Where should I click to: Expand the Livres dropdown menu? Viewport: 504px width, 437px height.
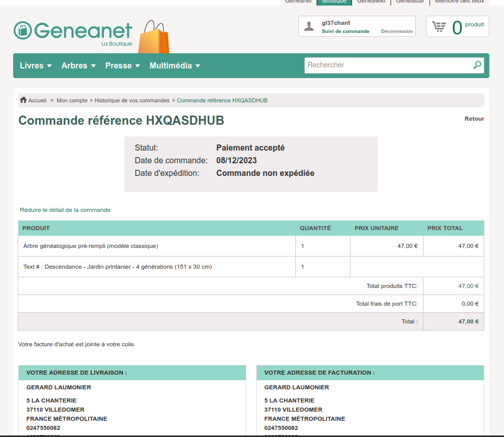pyautogui.click(x=35, y=66)
